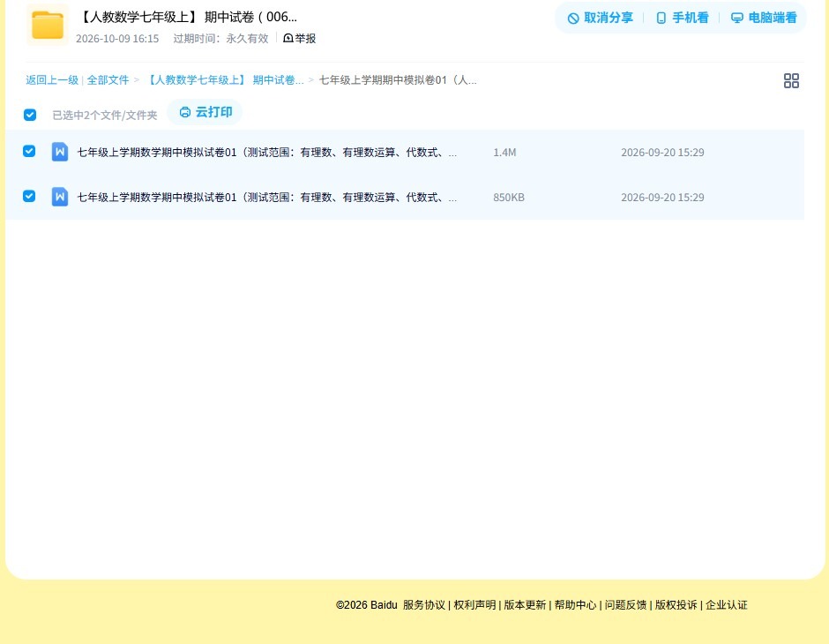
Task: Uncheck the select-all files checkbox
Action: [x=30, y=115]
